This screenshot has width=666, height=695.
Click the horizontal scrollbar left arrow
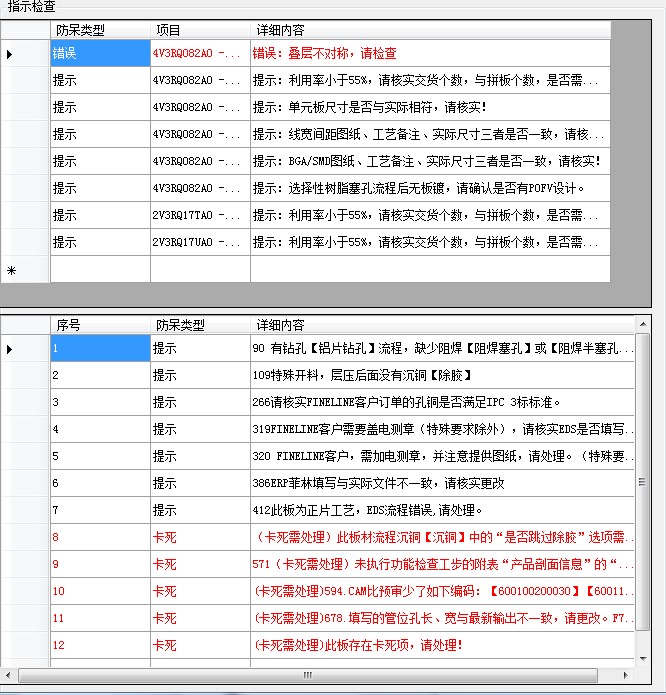pyautogui.click(x=8, y=675)
